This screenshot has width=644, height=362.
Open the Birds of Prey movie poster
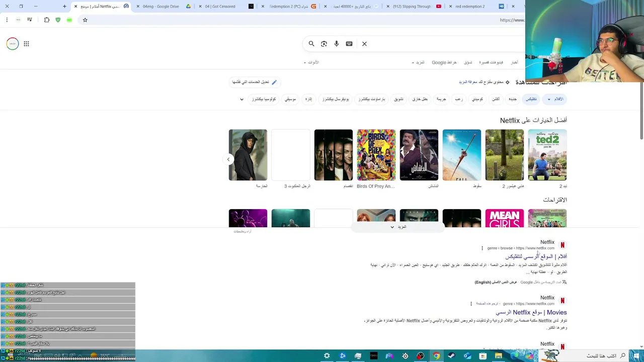pos(376,155)
